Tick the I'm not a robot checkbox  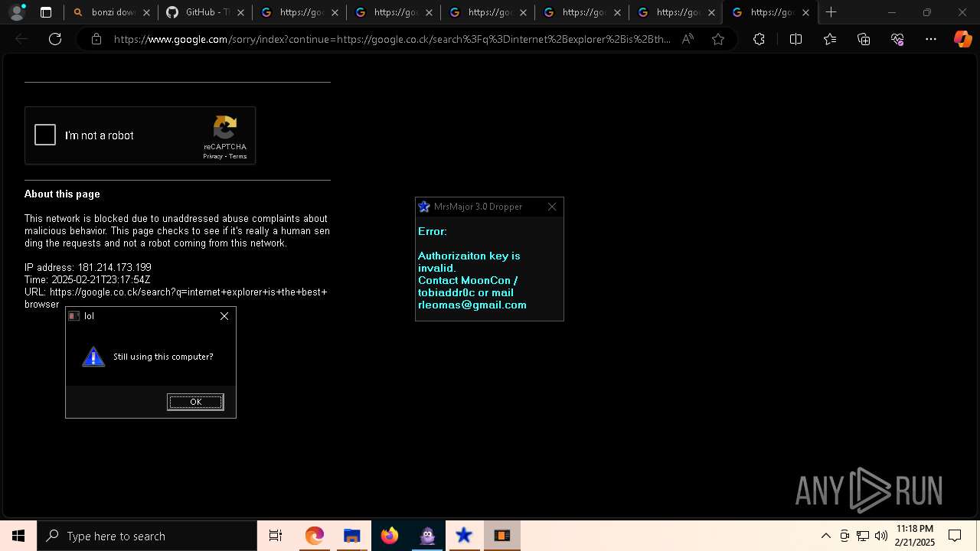pos(45,135)
